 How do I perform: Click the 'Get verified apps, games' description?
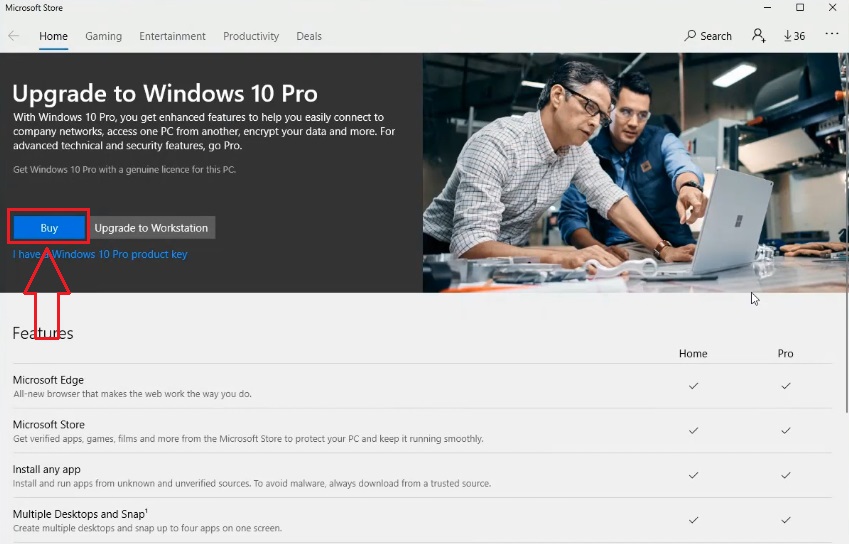click(x=248, y=438)
